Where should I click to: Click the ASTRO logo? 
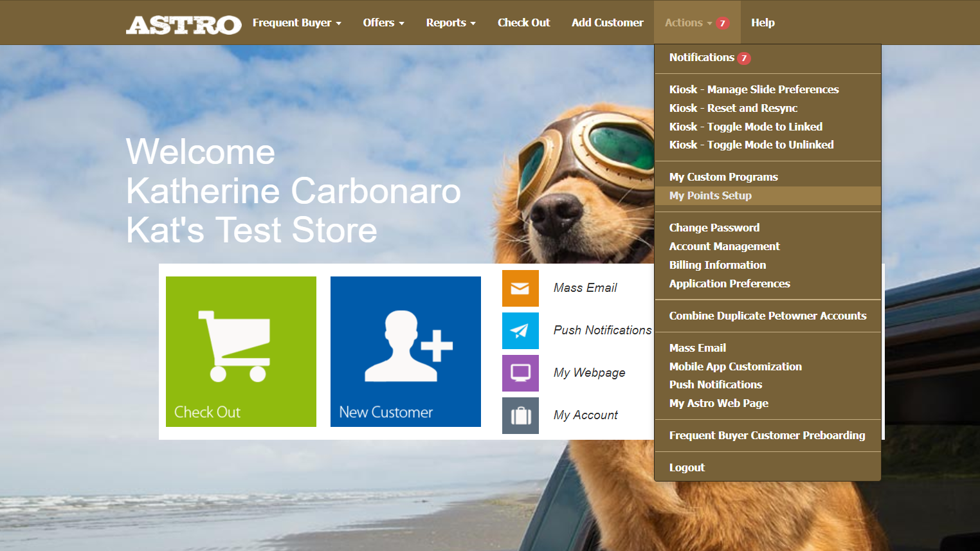184,24
